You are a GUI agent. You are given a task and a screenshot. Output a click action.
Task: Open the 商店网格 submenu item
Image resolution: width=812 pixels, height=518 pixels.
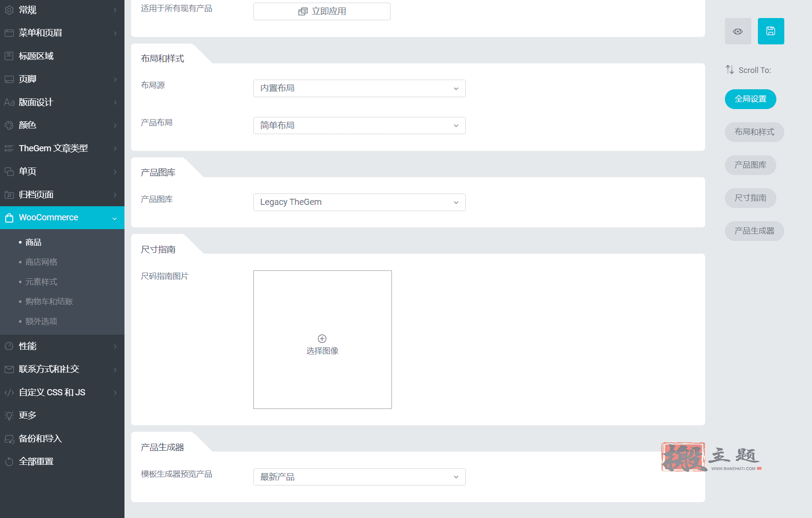41,262
